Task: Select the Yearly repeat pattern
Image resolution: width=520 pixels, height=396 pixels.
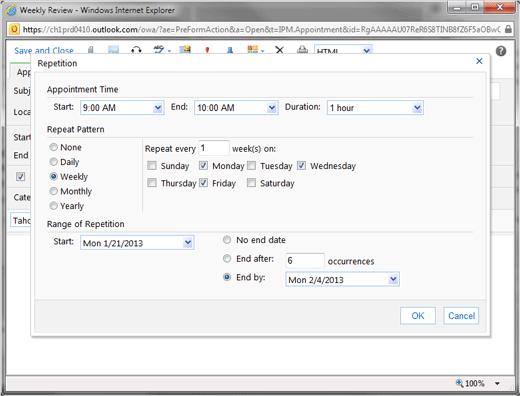Action: coord(53,206)
